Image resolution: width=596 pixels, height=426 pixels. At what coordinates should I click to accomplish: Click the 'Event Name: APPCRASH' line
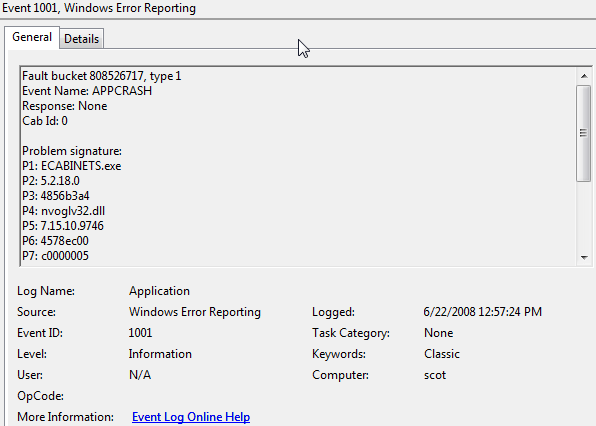coord(87,91)
